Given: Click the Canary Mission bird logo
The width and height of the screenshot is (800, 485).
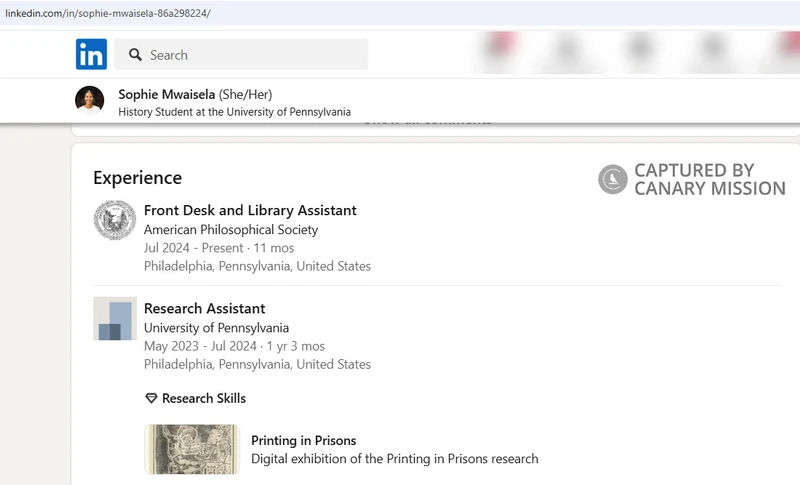Looking at the screenshot, I should (612, 180).
